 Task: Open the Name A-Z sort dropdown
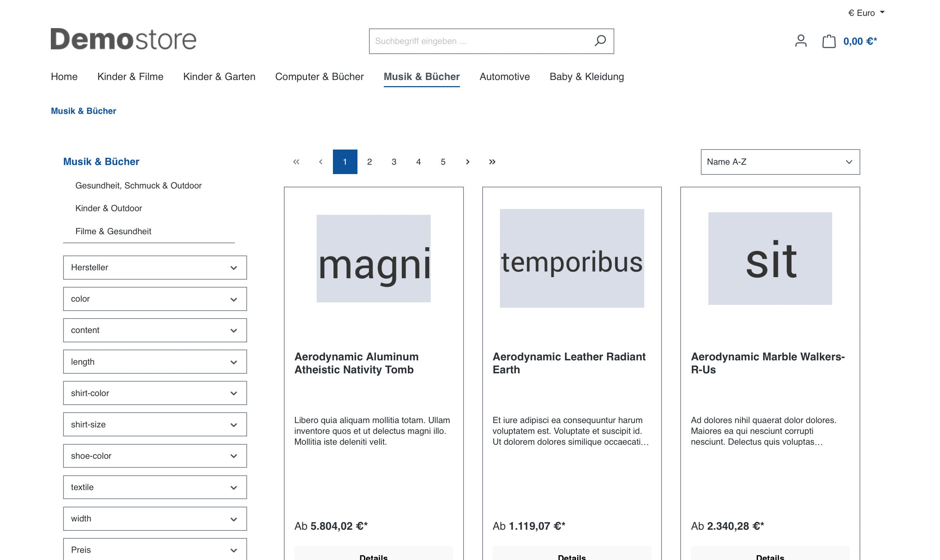click(x=780, y=161)
